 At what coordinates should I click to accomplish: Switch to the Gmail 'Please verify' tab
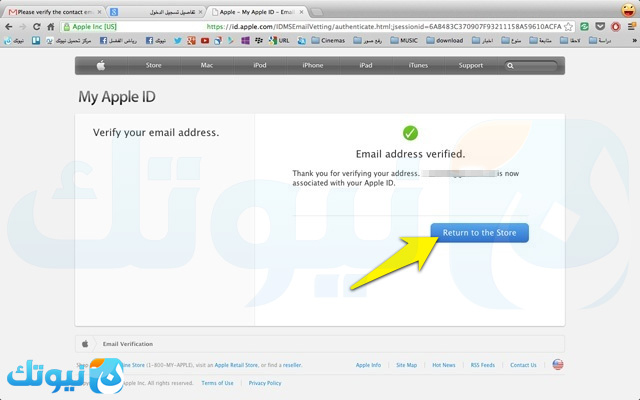click(51, 12)
